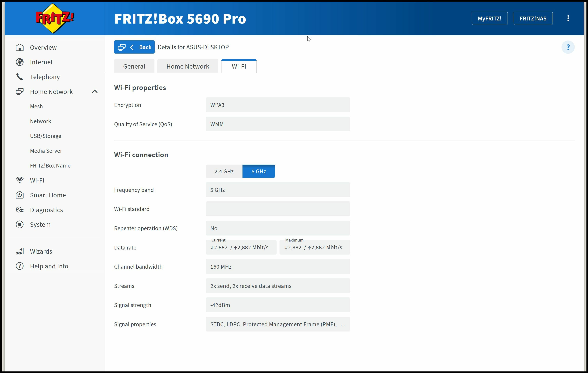Open the page help question mark
Screen dimensions: 588x373
pos(568,47)
